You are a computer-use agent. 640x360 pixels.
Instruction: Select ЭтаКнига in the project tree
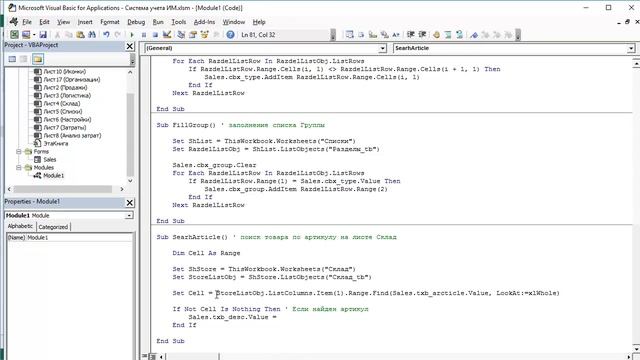pyautogui.click(x=56, y=144)
